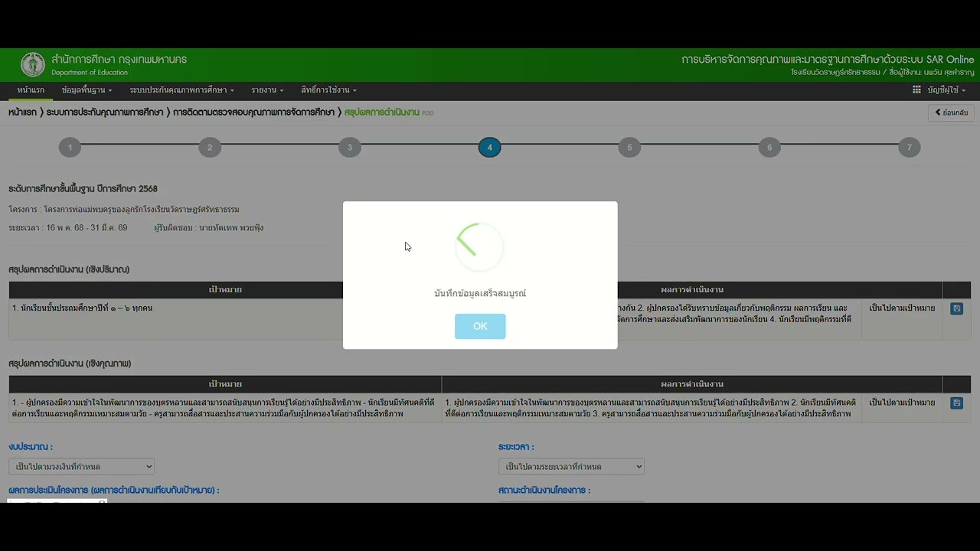The height and width of the screenshot is (551, 980).
Task: Open การติดตามตรวจสอบคุณภาพการจัดการศึกษา breadcrumb link
Action: coord(254,112)
